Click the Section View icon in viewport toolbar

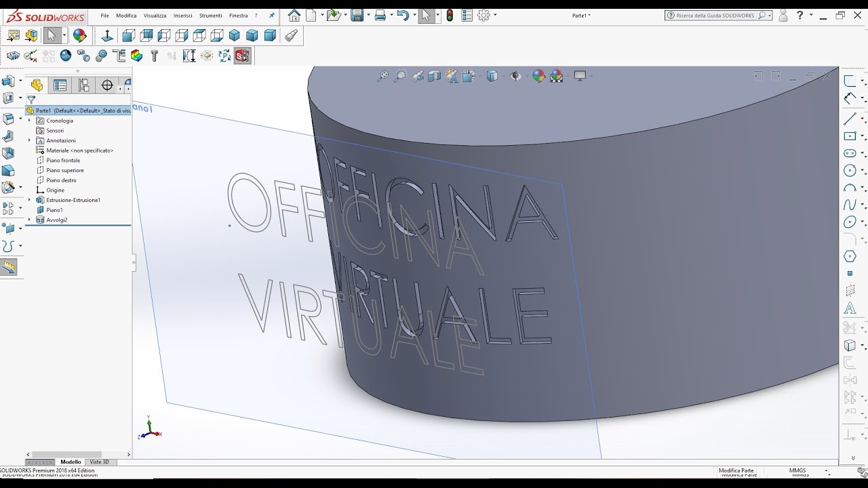[434, 77]
